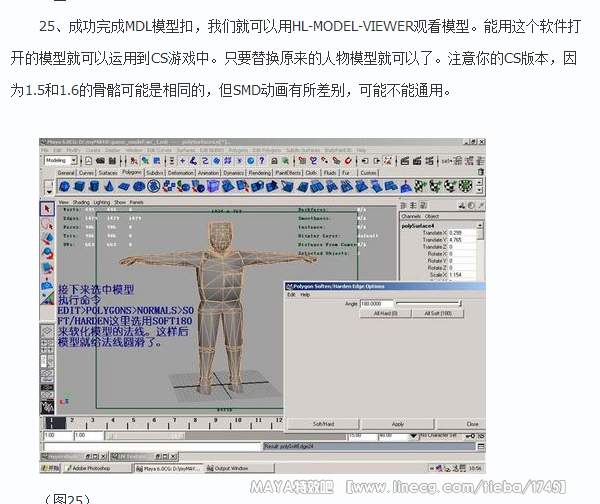Screen dimensions: 600x504
Task: Click the Output Window taskbar button
Action: [239, 468]
